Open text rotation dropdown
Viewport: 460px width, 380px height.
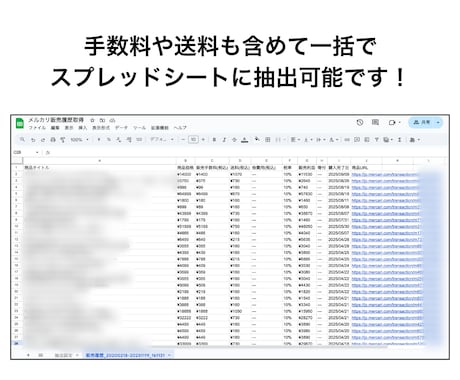pos(333,140)
